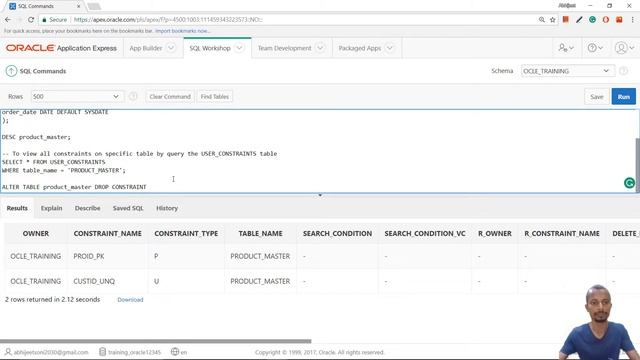Click user email icon in footer
The width and height of the screenshot is (640, 360).
(8, 352)
